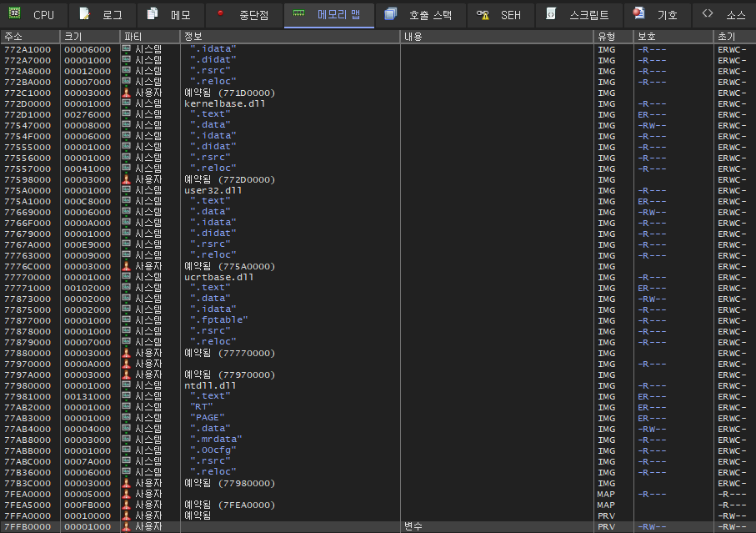Click the user icon in row 772C1000
The height and width of the screenshot is (533, 756).
coord(127,93)
